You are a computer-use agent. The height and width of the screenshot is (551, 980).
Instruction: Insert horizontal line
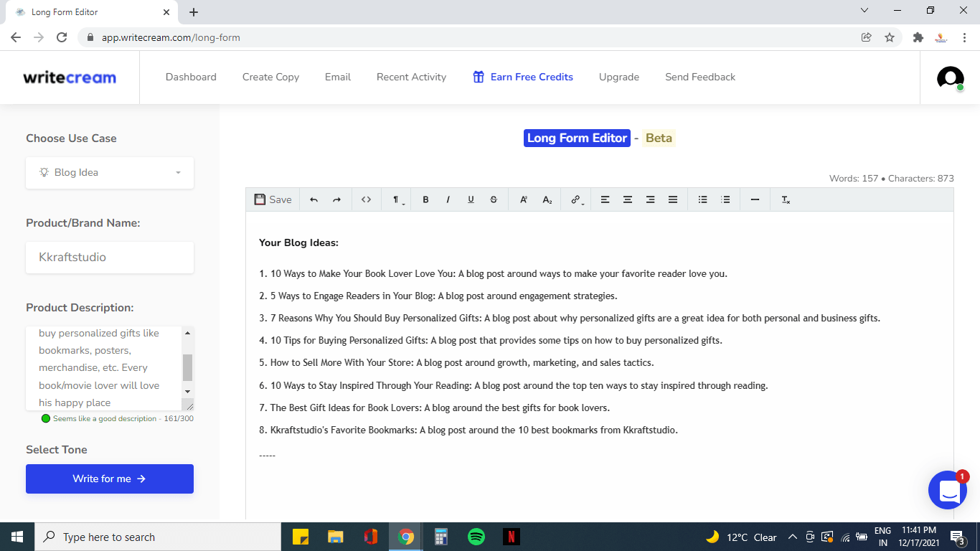(755, 199)
